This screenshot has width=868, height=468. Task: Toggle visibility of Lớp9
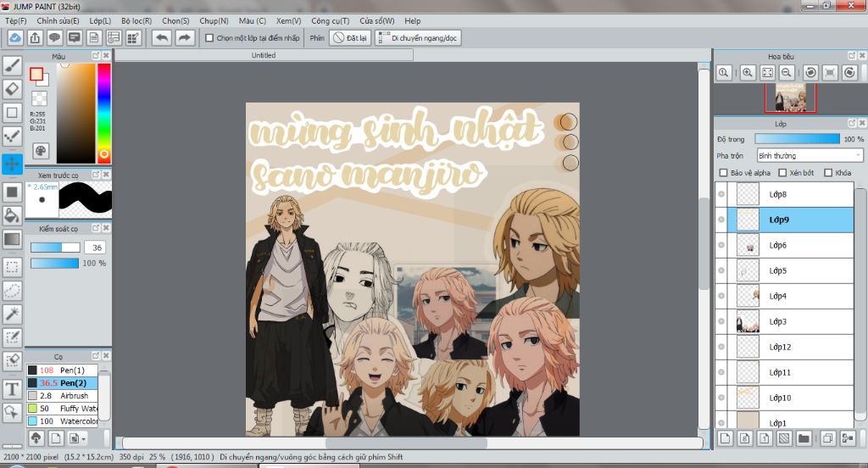click(x=721, y=220)
